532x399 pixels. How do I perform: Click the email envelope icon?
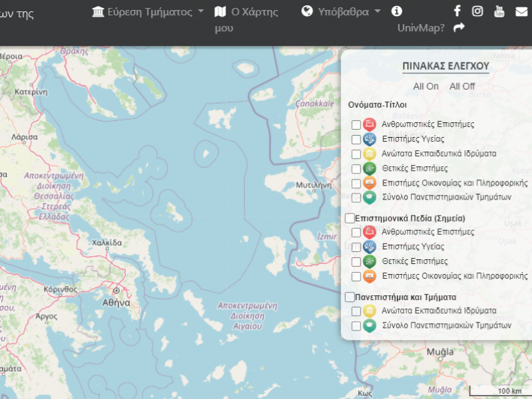(521, 12)
